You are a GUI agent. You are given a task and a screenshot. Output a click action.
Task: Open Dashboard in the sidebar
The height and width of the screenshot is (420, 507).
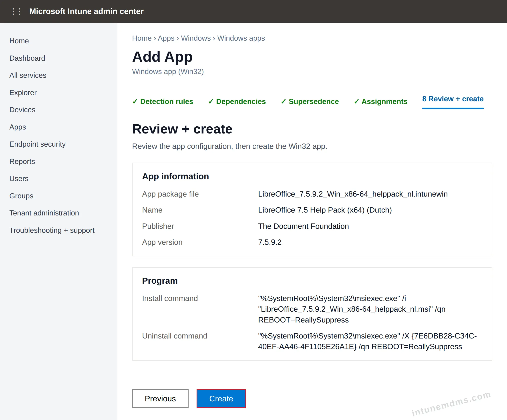click(27, 58)
